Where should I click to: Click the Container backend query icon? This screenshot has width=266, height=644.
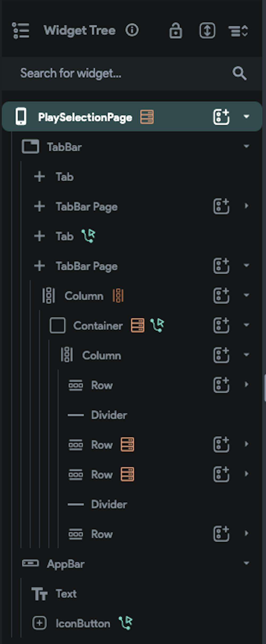(138, 325)
